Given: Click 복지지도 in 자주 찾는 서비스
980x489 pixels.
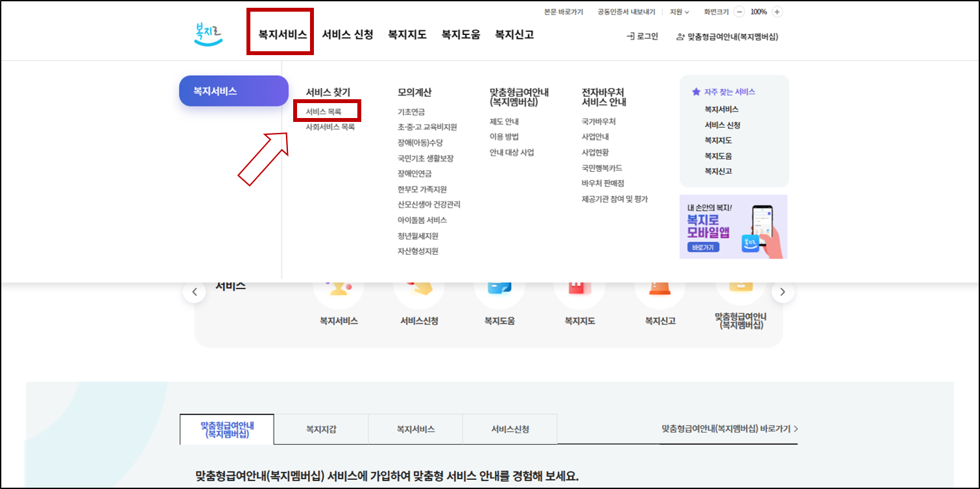Looking at the screenshot, I should (719, 141).
